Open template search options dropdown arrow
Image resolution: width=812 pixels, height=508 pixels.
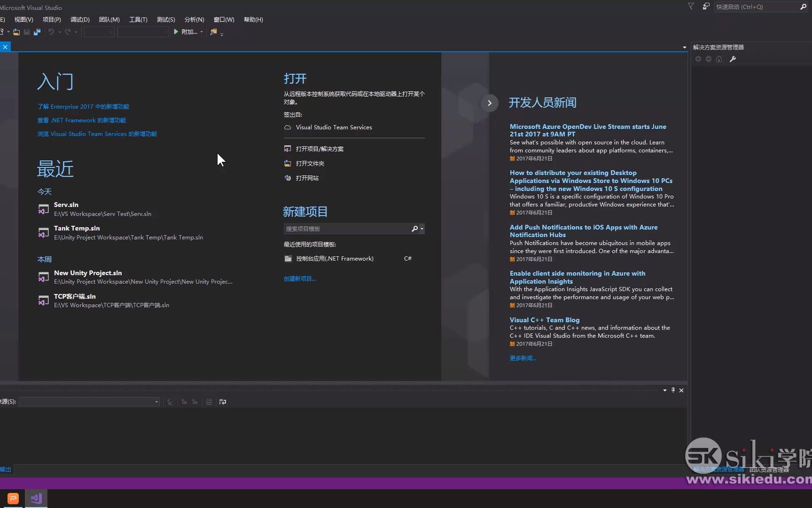(x=422, y=229)
